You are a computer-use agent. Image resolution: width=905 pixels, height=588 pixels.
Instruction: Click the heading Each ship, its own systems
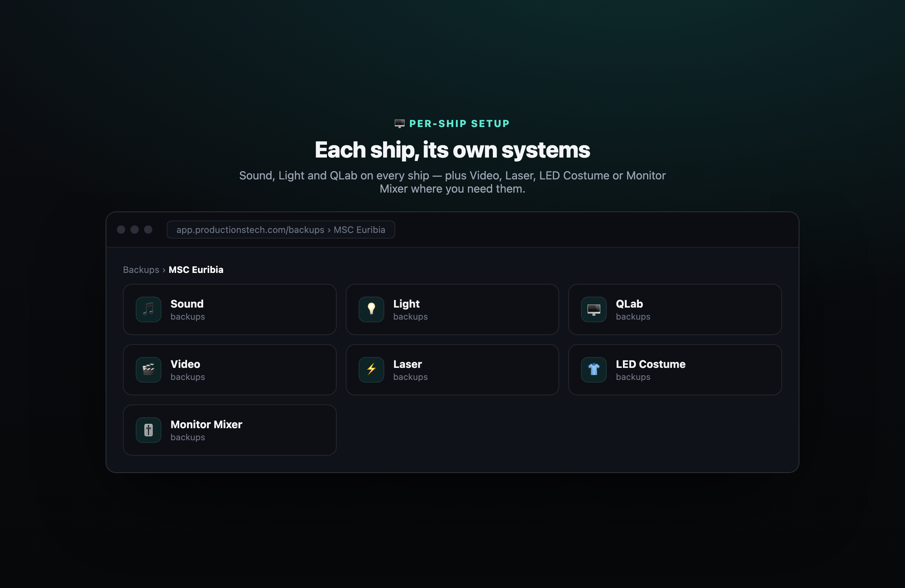pos(452,150)
